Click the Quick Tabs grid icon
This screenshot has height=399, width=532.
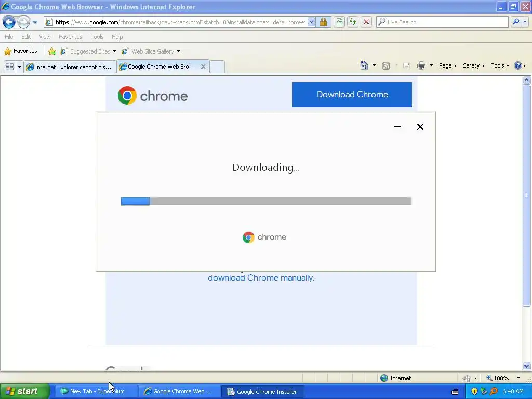[x=9, y=67]
